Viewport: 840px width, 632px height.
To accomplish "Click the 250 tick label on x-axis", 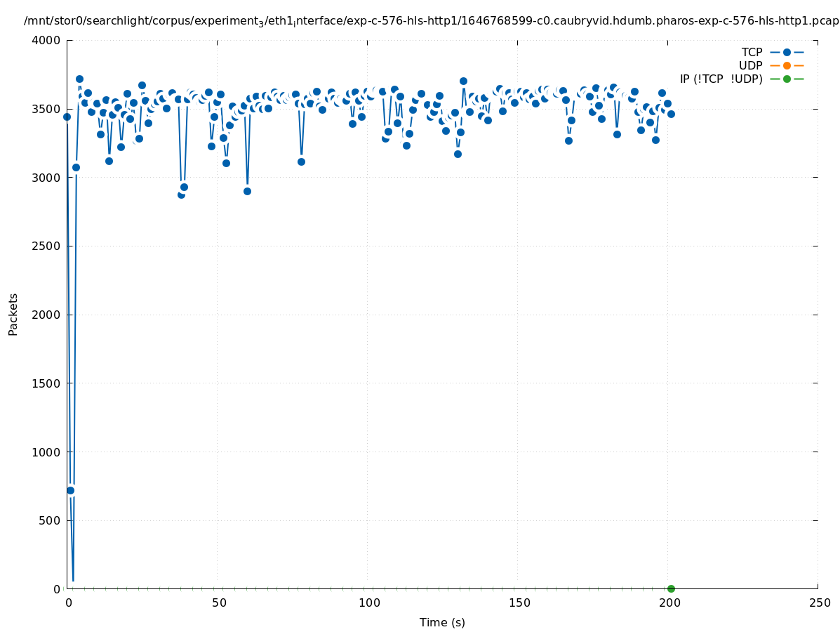I will (x=819, y=603).
